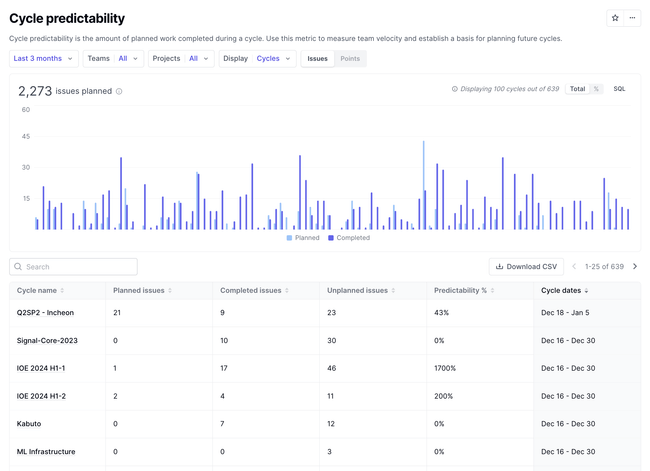
Task: Click the 43% predictability value
Action: (x=441, y=313)
